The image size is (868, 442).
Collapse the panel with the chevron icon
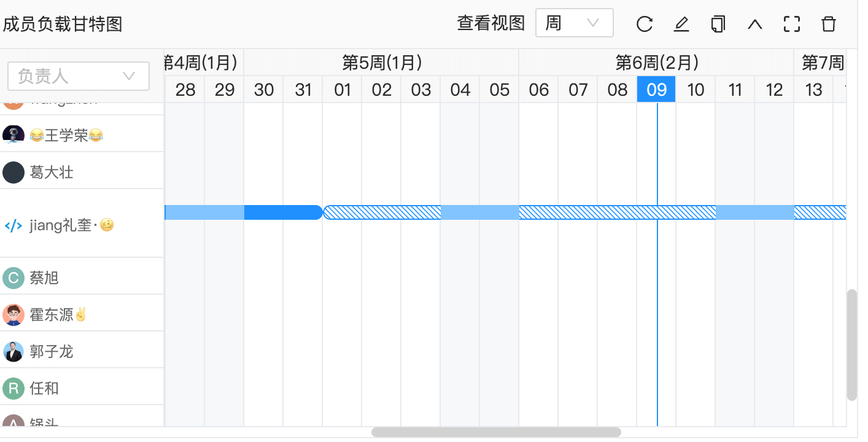pos(754,23)
